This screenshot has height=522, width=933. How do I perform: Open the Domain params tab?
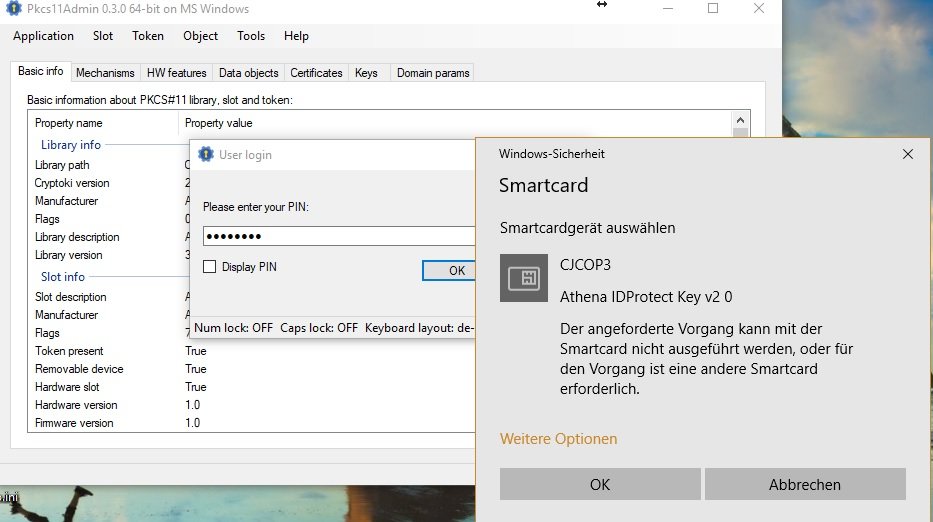[431, 73]
